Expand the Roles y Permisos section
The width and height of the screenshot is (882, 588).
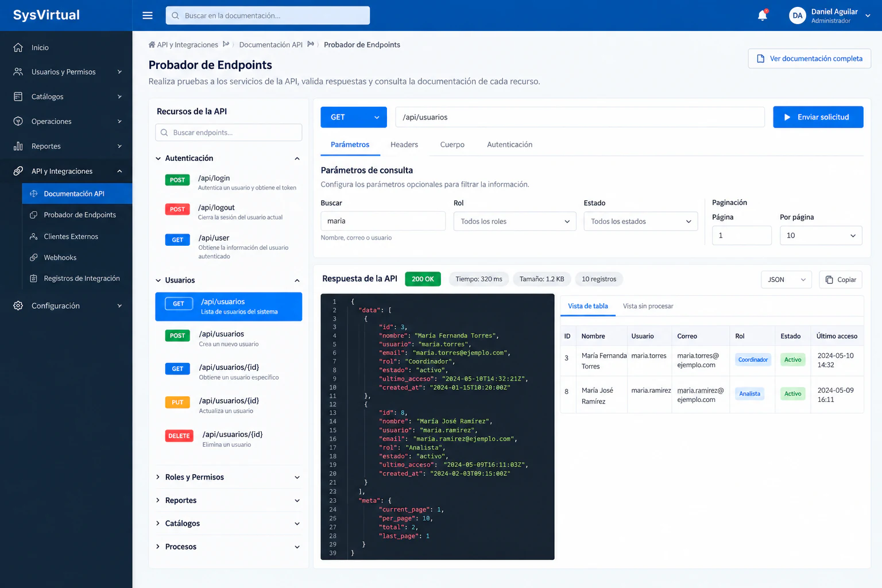(x=229, y=477)
